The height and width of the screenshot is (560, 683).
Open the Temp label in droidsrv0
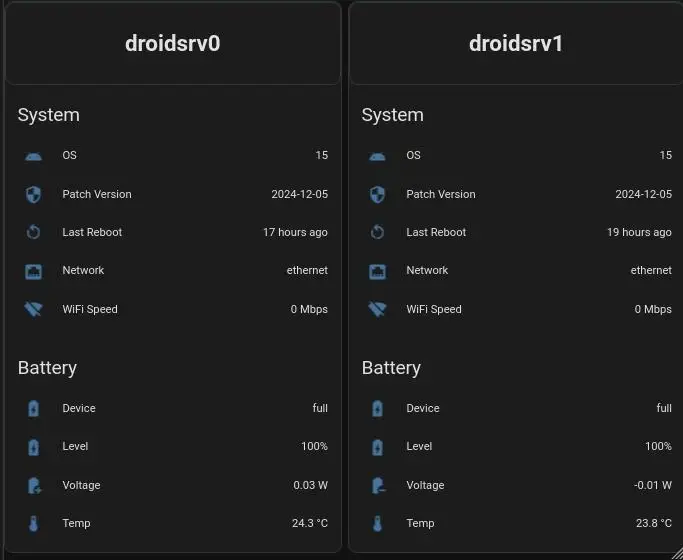(x=76, y=523)
